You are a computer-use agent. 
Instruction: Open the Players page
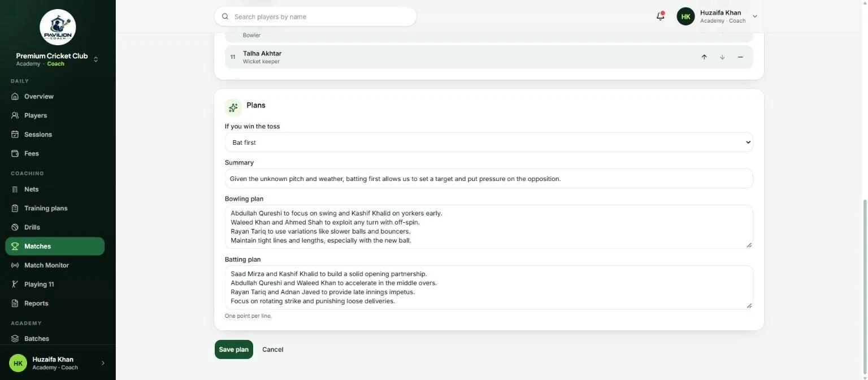(x=55, y=115)
